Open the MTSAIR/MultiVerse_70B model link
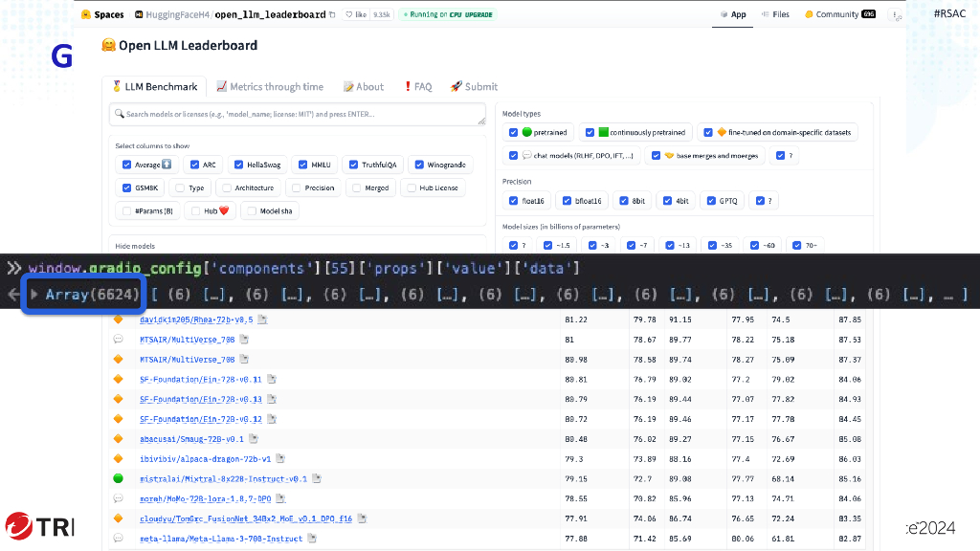 (x=187, y=340)
